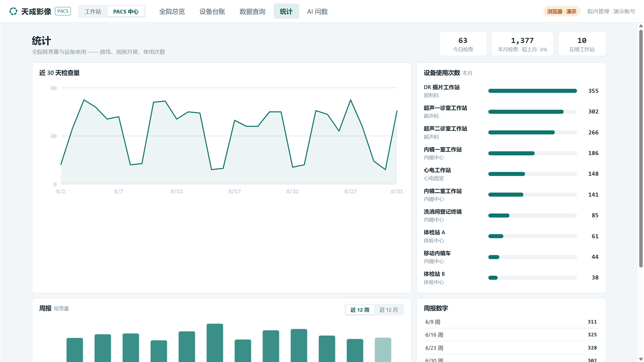The width and height of the screenshot is (644, 362).
Task: Open the 设备台账 tab
Action: 212,11
